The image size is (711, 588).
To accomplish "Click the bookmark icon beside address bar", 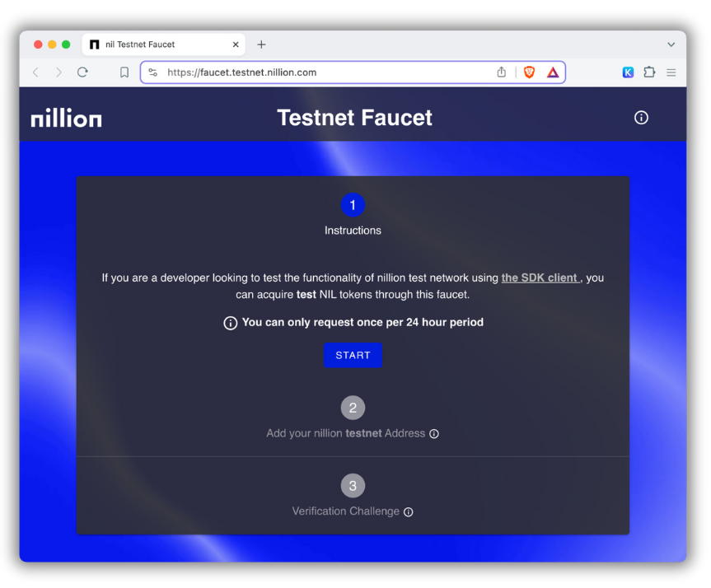I will pos(124,72).
